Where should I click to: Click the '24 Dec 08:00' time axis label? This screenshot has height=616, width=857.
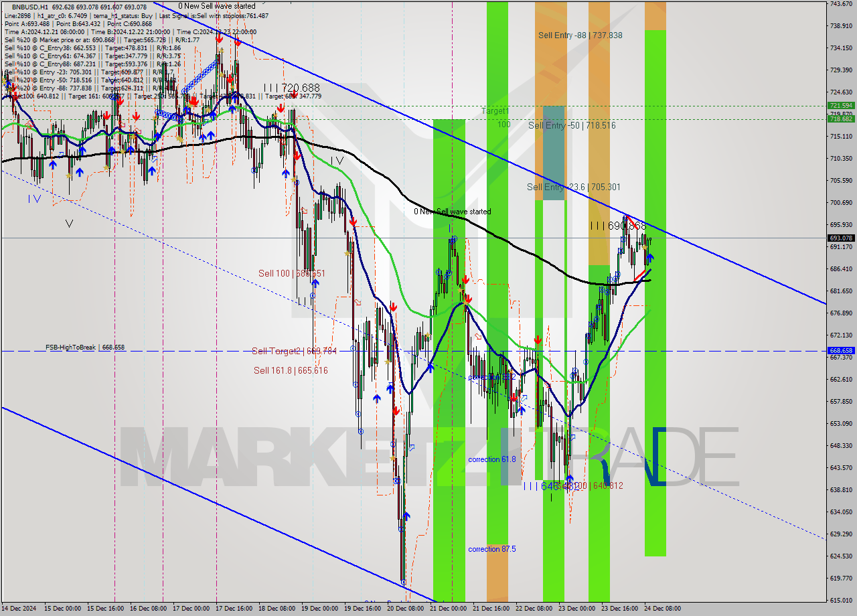click(x=661, y=609)
